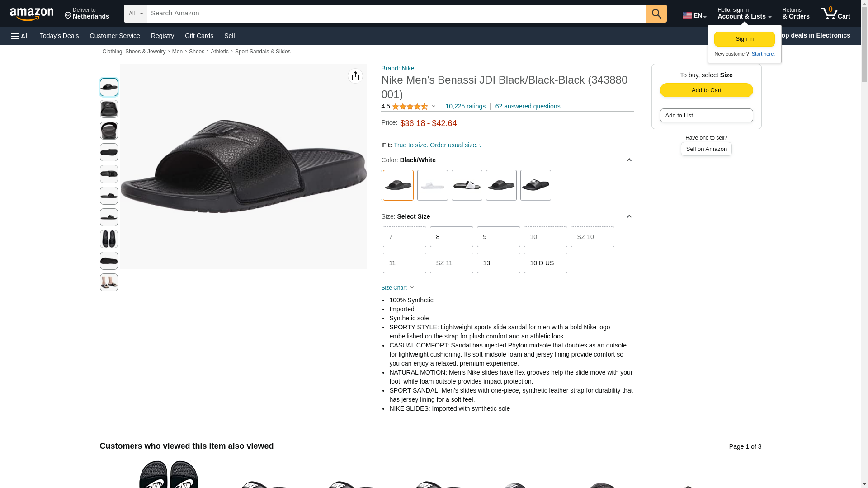Select the white slide color swatch

tap(432, 185)
